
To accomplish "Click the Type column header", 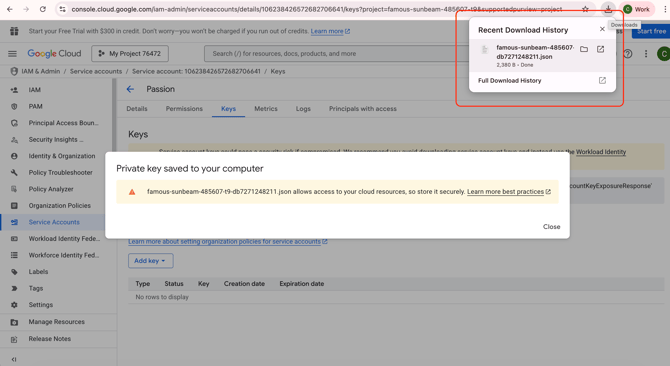I will click(143, 284).
